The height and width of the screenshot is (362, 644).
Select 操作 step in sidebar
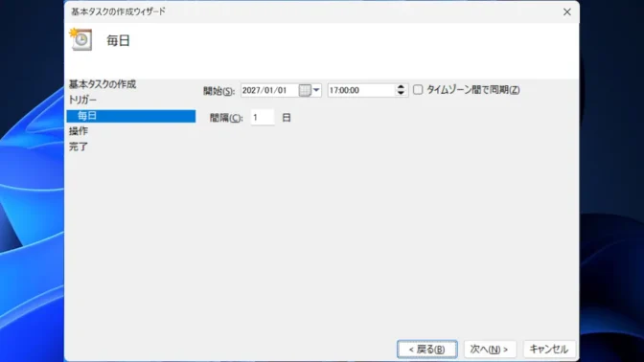(x=78, y=131)
